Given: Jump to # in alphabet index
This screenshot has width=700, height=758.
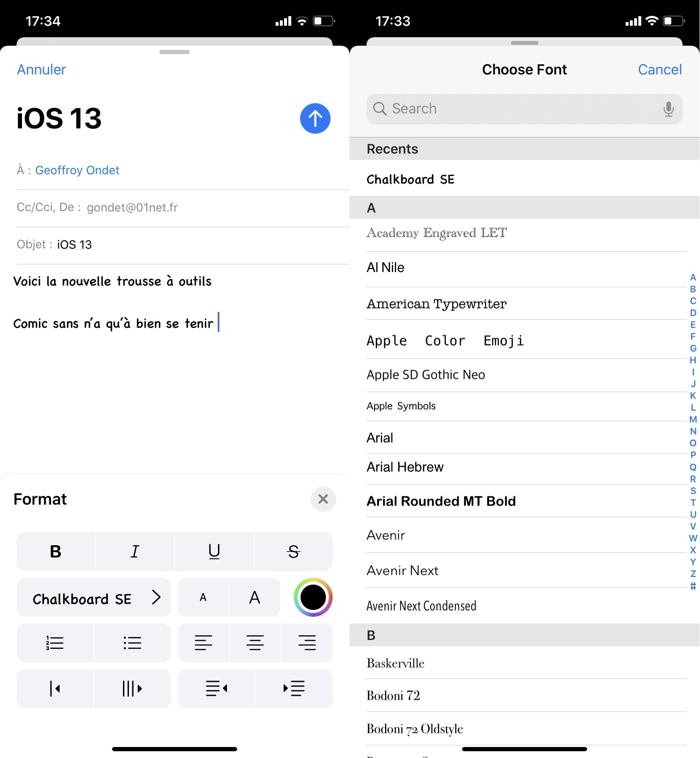Looking at the screenshot, I should point(693,586).
